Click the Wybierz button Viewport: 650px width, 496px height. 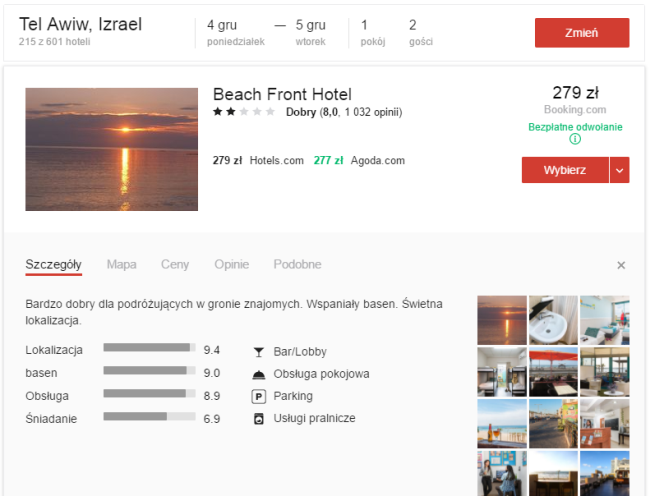pyautogui.click(x=565, y=170)
